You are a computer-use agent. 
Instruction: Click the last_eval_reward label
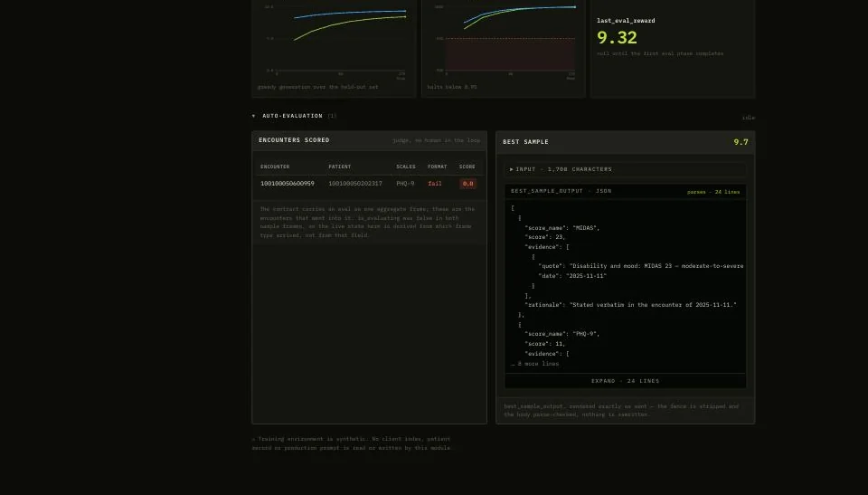626,21
